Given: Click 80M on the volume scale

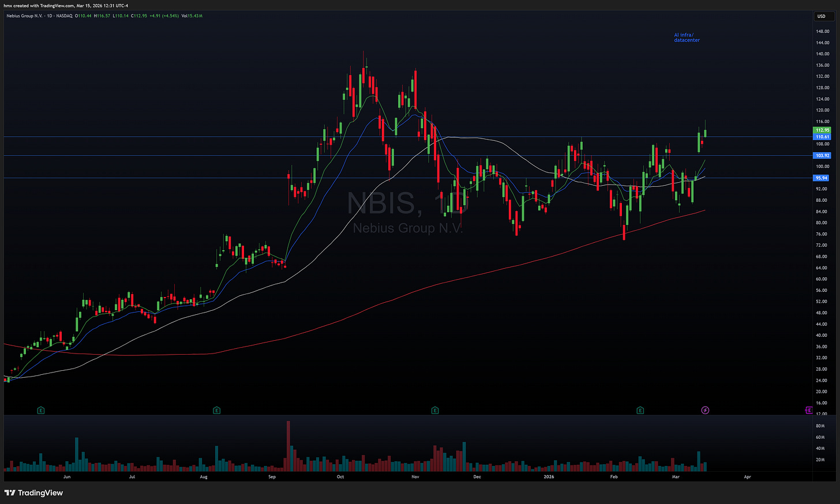Looking at the screenshot, I should tap(820, 426).
